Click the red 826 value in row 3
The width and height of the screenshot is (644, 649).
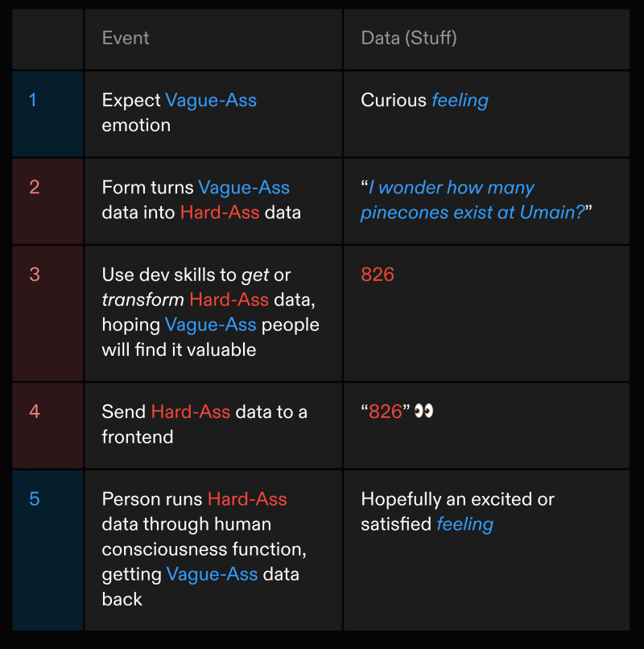pos(378,275)
